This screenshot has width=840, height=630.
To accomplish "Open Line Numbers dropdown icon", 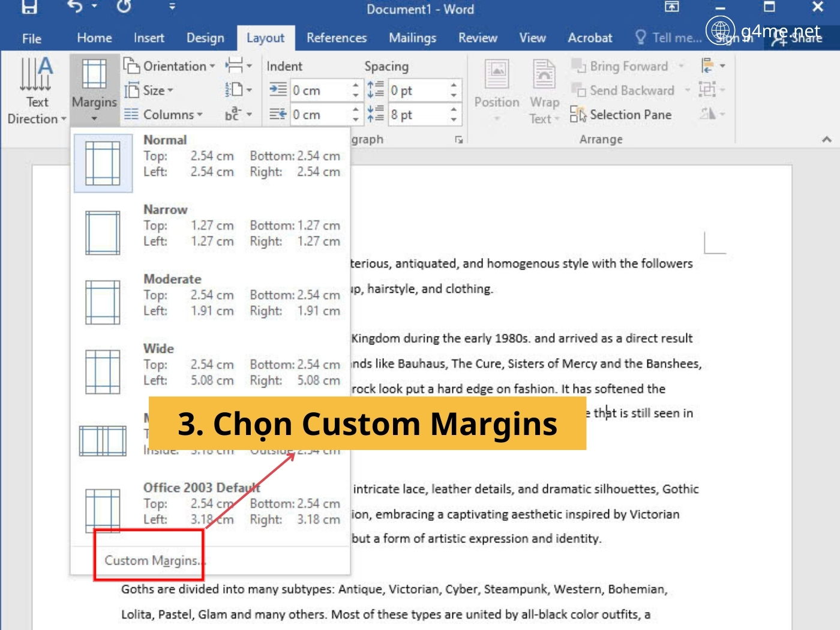I will tap(238, 90).
